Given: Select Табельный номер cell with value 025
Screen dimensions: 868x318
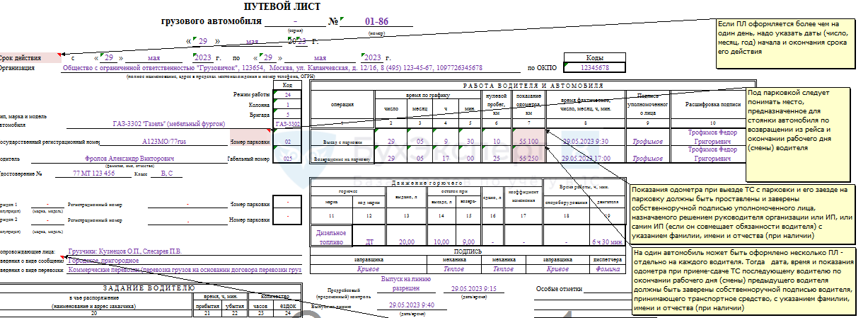Looking at the screenshot, I should click(288, 159).
